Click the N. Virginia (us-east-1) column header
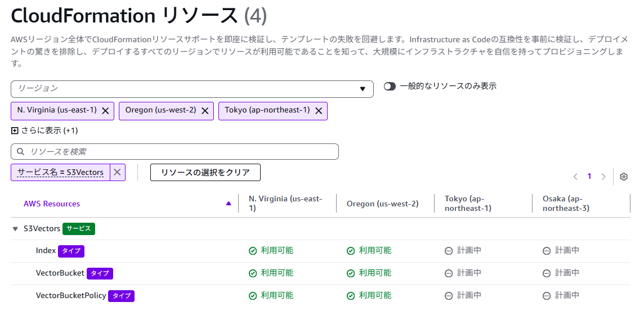The height and width of the screenshot is (320, 644). point(285,204)
